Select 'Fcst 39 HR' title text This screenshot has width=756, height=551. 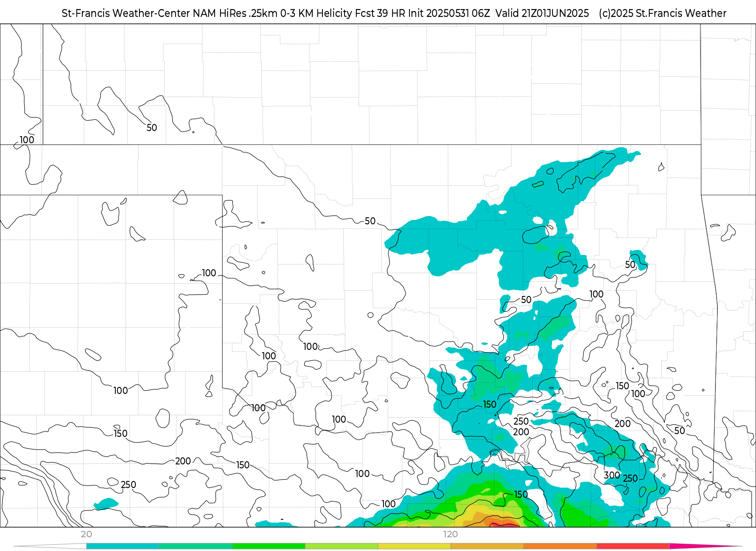[x=380, y=13]
